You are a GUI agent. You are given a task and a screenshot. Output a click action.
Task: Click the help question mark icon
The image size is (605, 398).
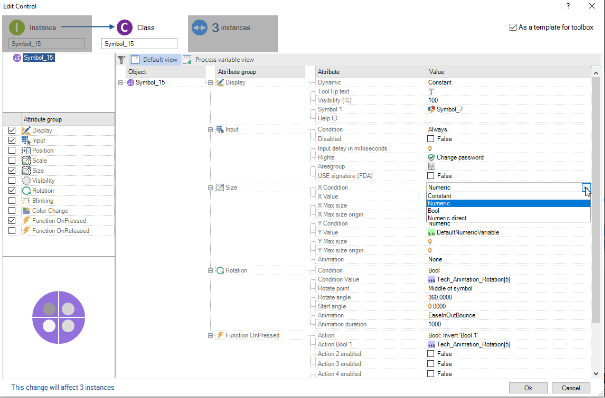click(x=568, y=6)
